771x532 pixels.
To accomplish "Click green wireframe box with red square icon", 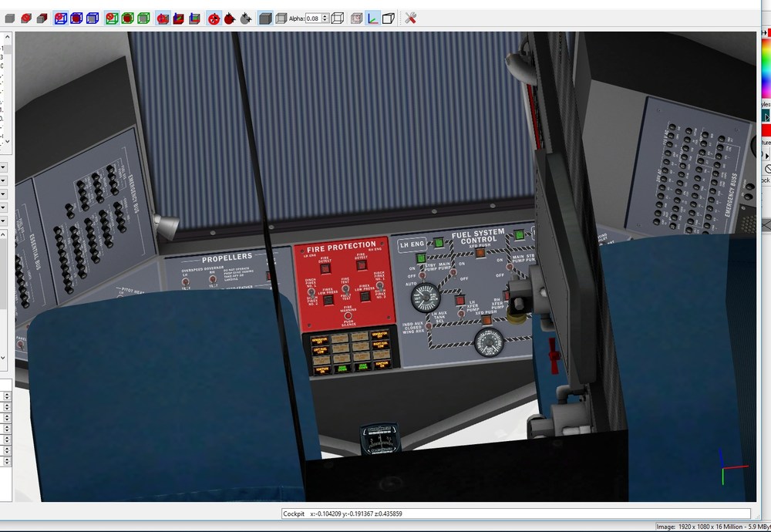I will (127, 19).
